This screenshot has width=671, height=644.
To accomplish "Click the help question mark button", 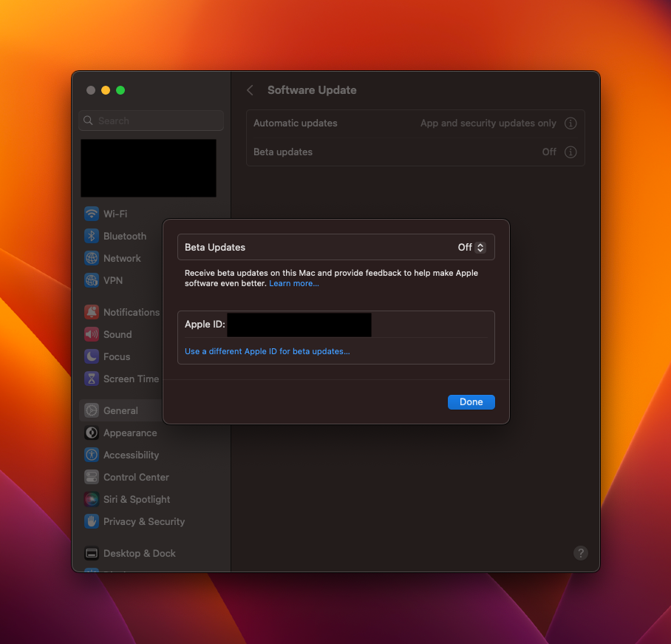I will coord(581,553).
